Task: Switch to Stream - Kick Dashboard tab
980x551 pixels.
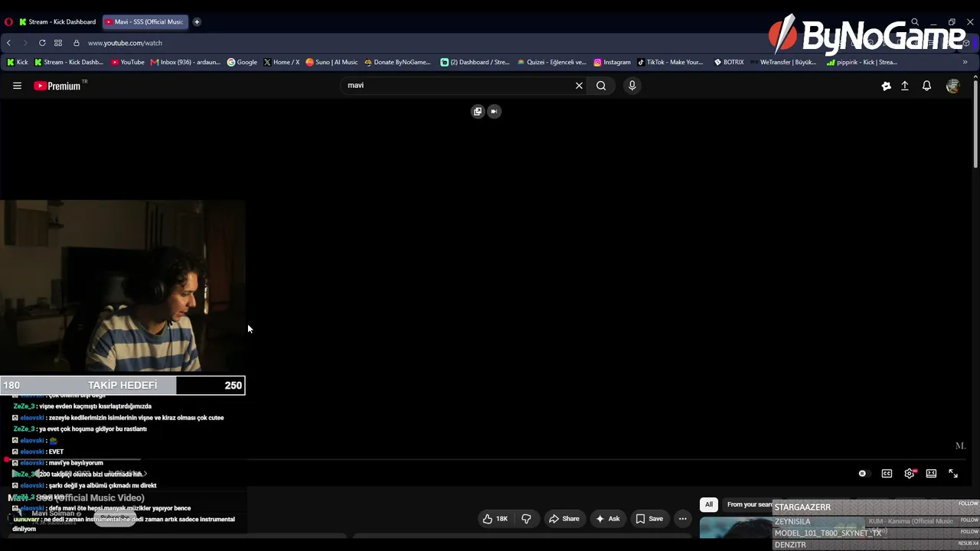Action: (58, 22)
